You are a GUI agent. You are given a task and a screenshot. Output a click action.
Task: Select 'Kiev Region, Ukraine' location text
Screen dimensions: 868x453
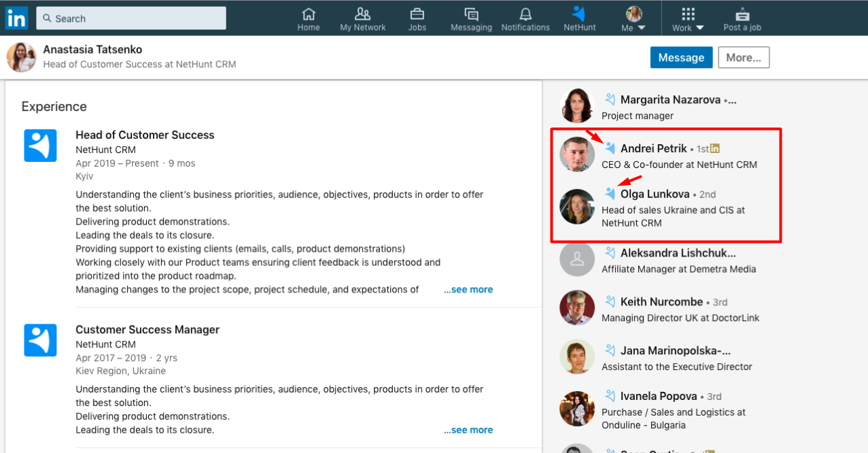pos(120,371)
